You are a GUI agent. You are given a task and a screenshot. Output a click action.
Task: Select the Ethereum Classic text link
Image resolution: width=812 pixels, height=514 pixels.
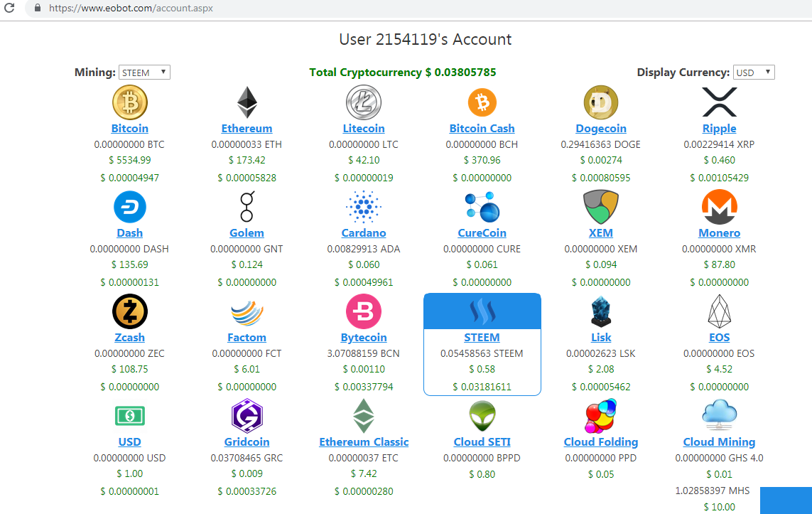(x=364, y=442)
